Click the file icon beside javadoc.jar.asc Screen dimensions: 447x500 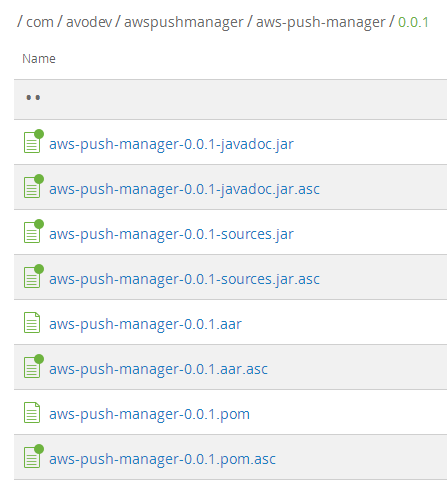coord(33,186)
